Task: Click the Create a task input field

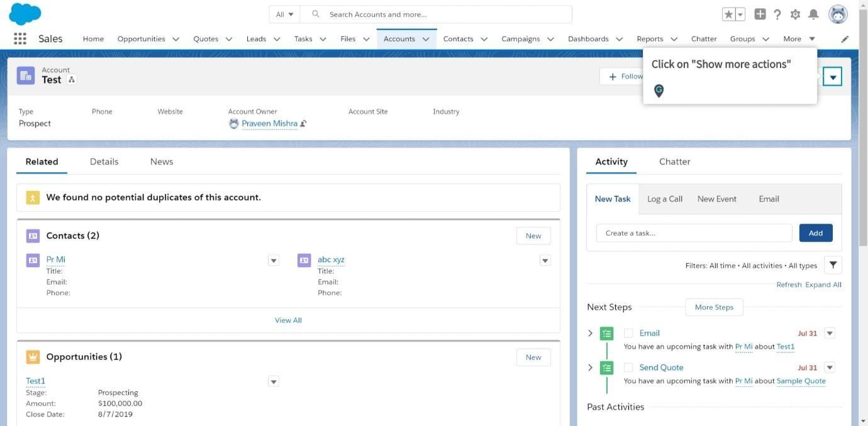Action: pyautogui.click(x=694, y=233)
